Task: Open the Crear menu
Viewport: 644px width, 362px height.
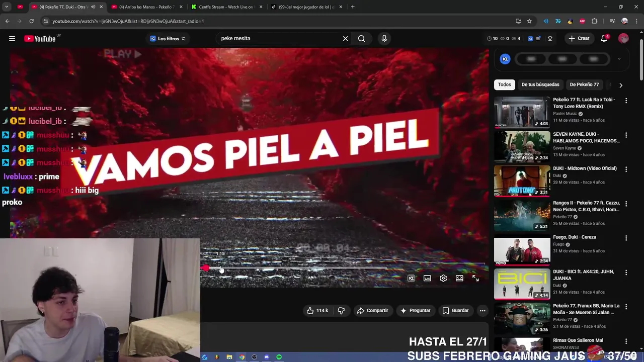Action: tap(579, 39)
